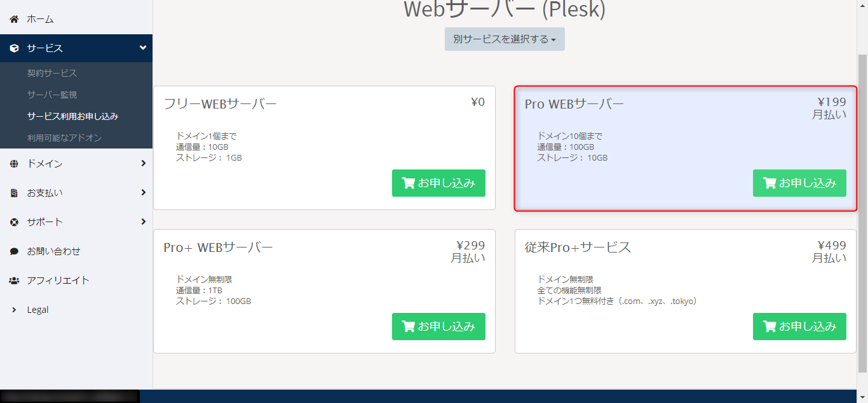Click the Pro+ WEBサーバー plan title
The height and width of the screenshot is (403, 868).
click(218, 248)
